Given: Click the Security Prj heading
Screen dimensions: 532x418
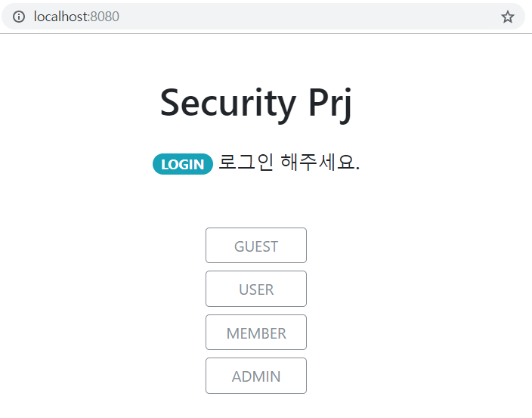Looking at the screenshot, I should [256, 103].
